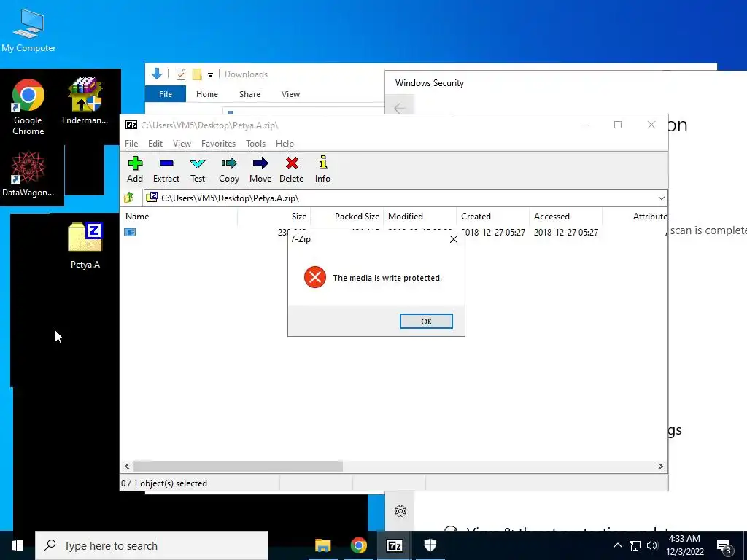The image size is (747, 560).
Task: Select the Petya.A zip desktop icon
Action: (85, 245)
